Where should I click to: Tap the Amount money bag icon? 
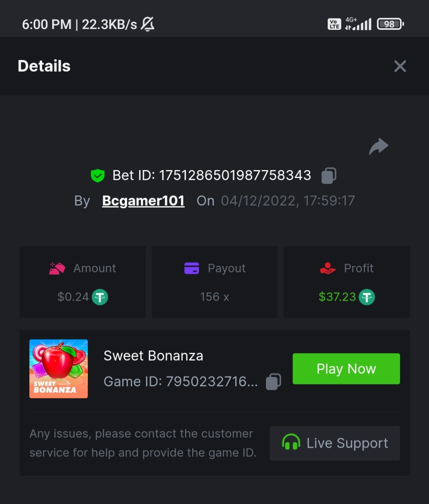click(57, 268)
